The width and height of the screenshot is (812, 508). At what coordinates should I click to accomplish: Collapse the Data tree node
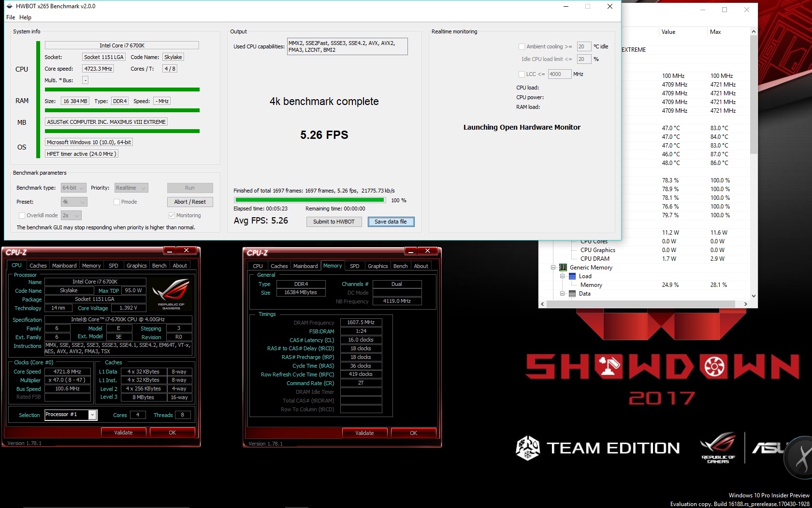click(563, 294)
